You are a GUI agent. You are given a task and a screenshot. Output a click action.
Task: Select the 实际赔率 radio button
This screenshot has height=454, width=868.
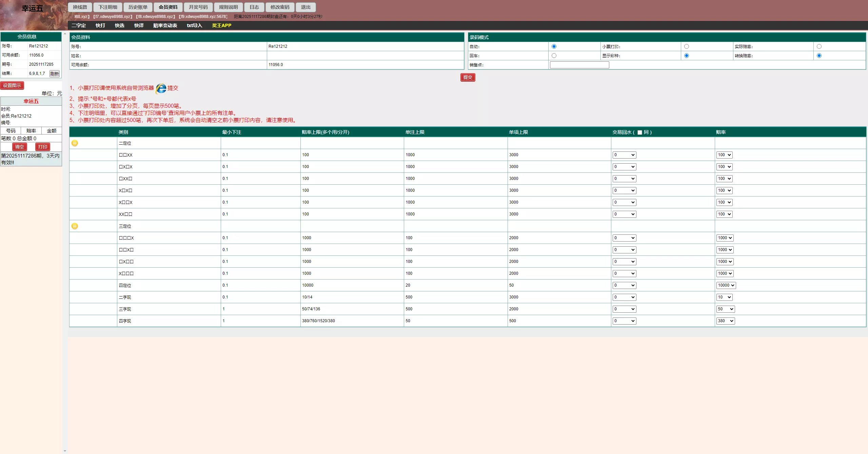point(819,46)
